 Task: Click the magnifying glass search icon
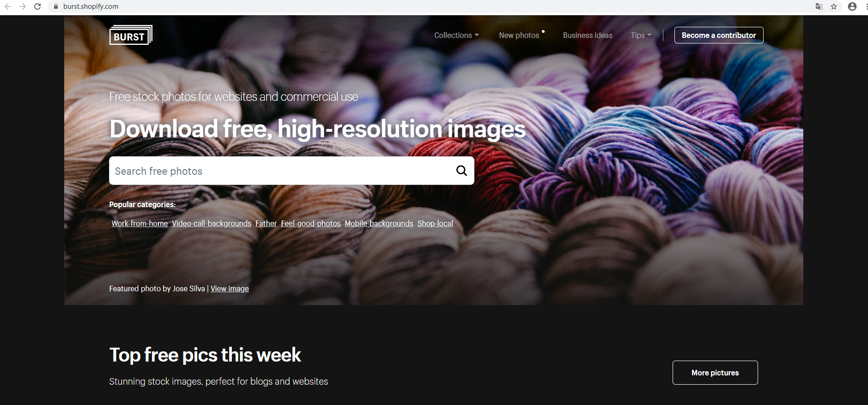461,171
